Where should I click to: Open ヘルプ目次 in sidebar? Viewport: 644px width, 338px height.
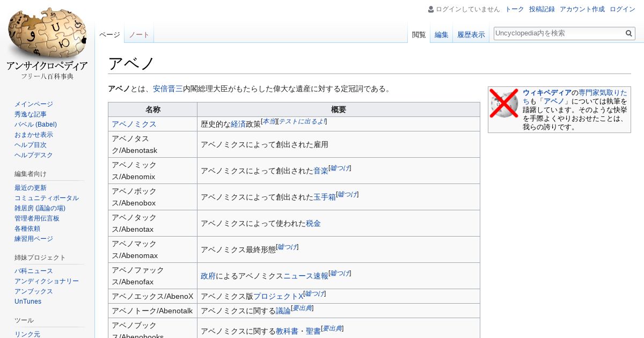point(31,145)
